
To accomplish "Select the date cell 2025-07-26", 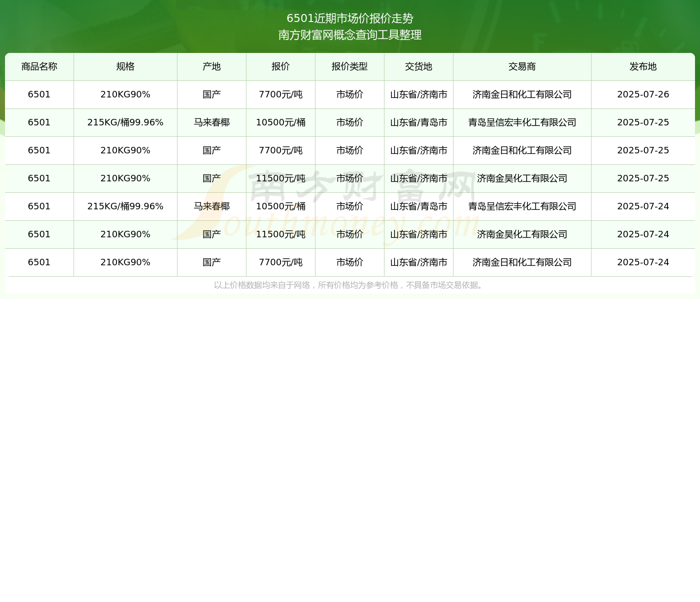I will click(x=643, y=94).
